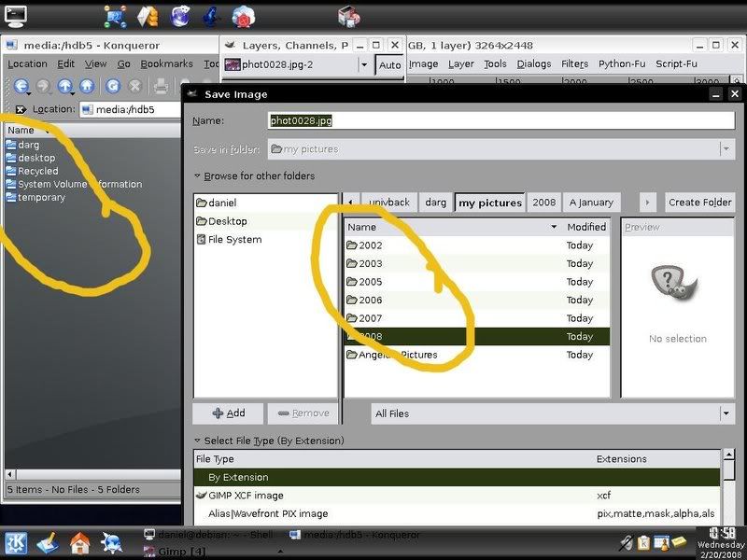
Task: Switch to media:/hdb5 Konqueror taskbar entry
Action: coord(355,535)
